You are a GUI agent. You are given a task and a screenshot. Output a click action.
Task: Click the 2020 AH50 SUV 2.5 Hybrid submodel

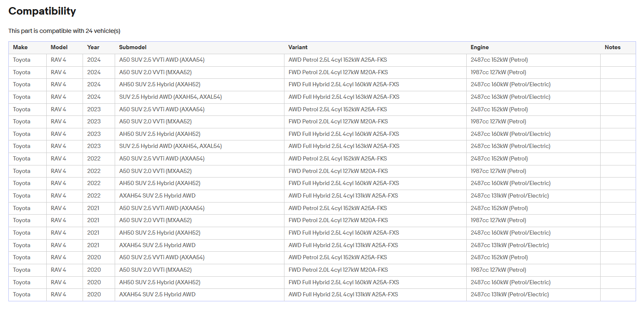199,282
